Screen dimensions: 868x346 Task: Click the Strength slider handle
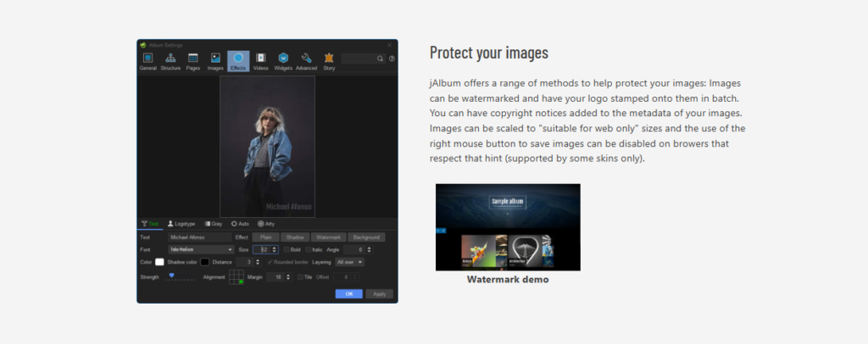click(x=171, y=275)
